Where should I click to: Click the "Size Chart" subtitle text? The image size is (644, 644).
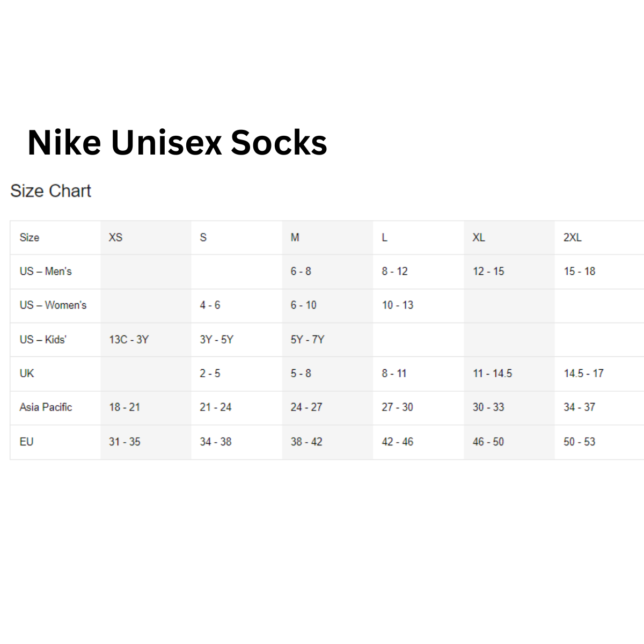coord(51,191)
